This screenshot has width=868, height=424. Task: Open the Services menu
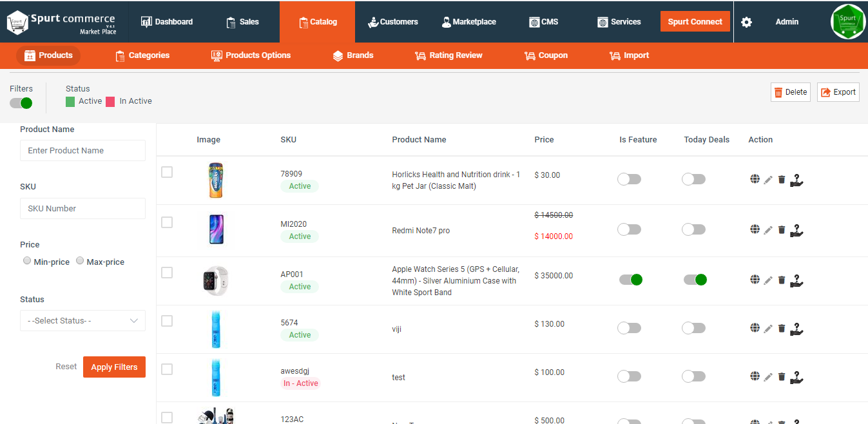(619, 22)
